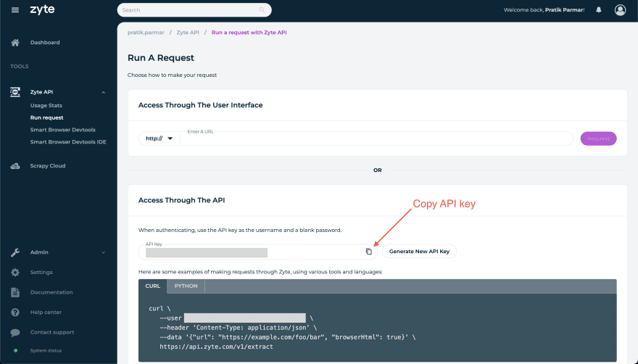Click the Zyte API sidebar icon
Viewport: 638px width, 364px height.
[15, 92]
